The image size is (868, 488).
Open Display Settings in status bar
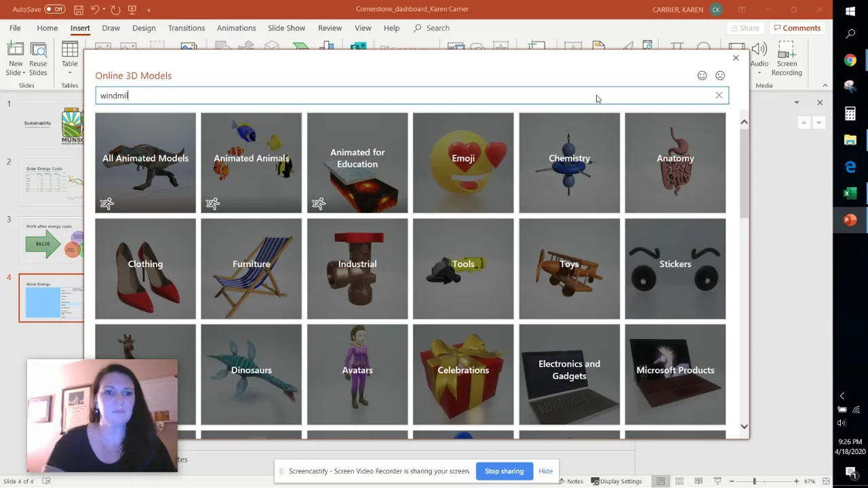tap(616, 481)
